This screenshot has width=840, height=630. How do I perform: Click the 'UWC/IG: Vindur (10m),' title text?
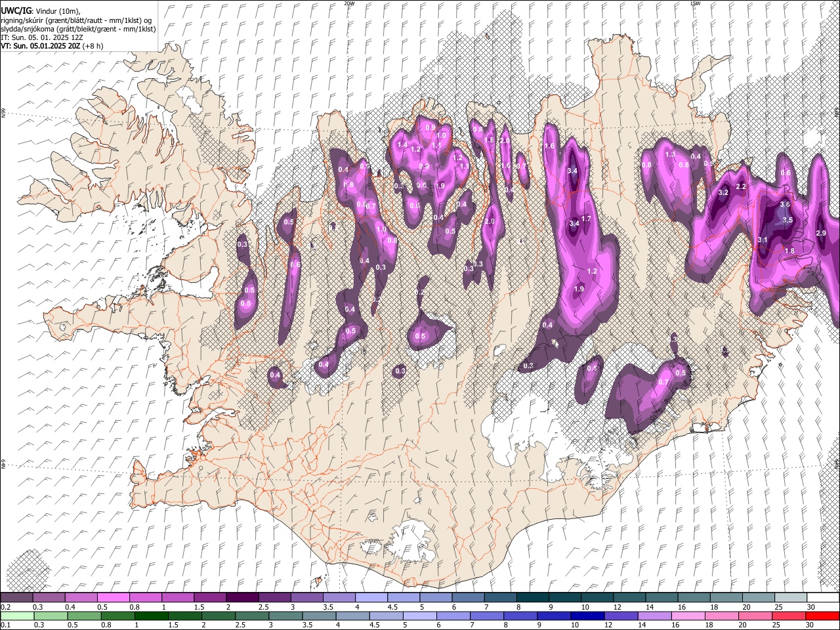pyautogui.click(x=40, y=11)
